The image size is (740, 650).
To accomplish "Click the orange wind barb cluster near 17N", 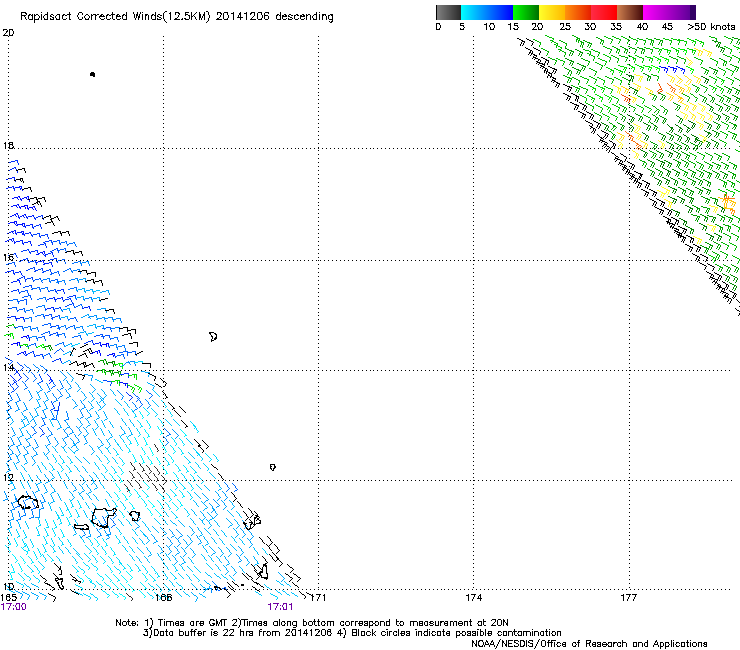I will point(727,202).
